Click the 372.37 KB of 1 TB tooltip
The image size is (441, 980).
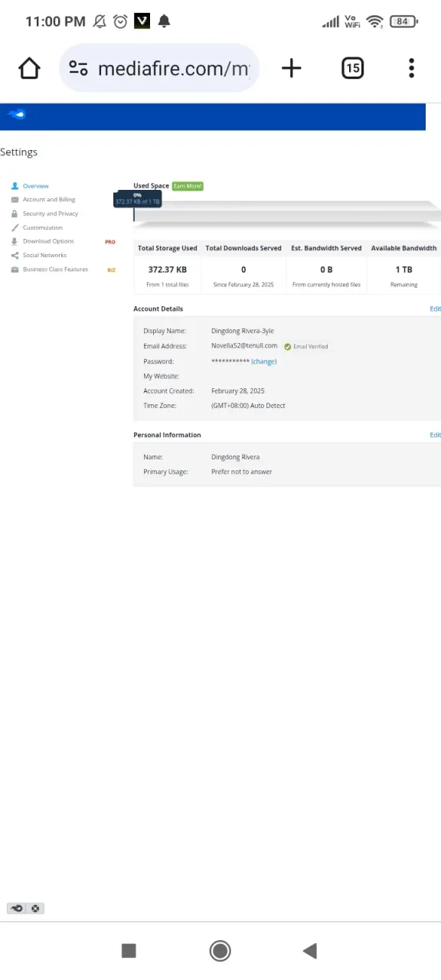(138, 199)
